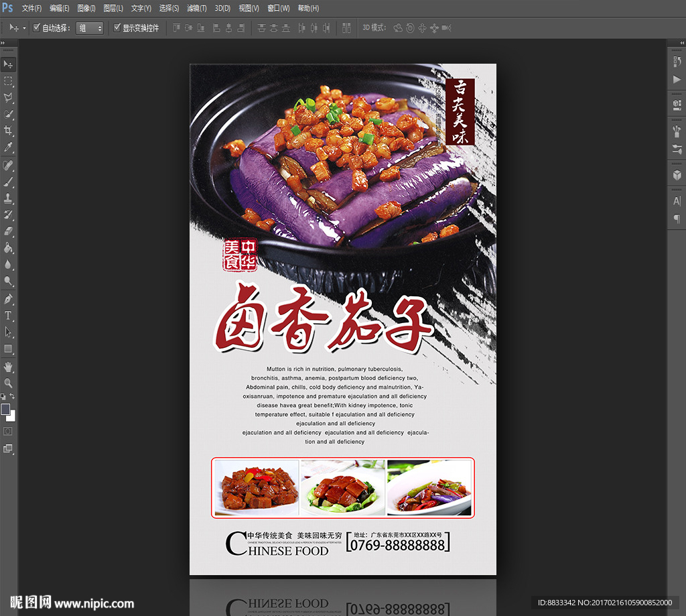Click Align Left Edges button
686x616 pixels.
(x=216, y=28)
